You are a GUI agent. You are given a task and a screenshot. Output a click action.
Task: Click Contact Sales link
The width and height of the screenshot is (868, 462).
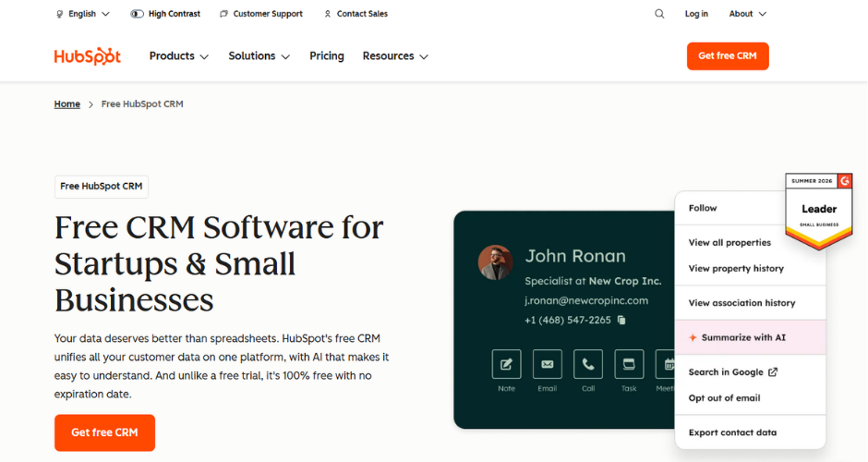point(356,14)
